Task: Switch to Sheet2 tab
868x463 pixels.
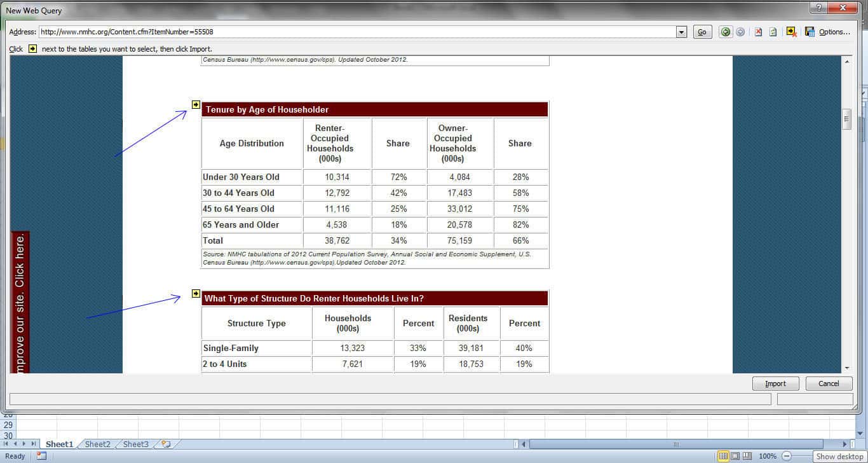Action: (97, 444)
